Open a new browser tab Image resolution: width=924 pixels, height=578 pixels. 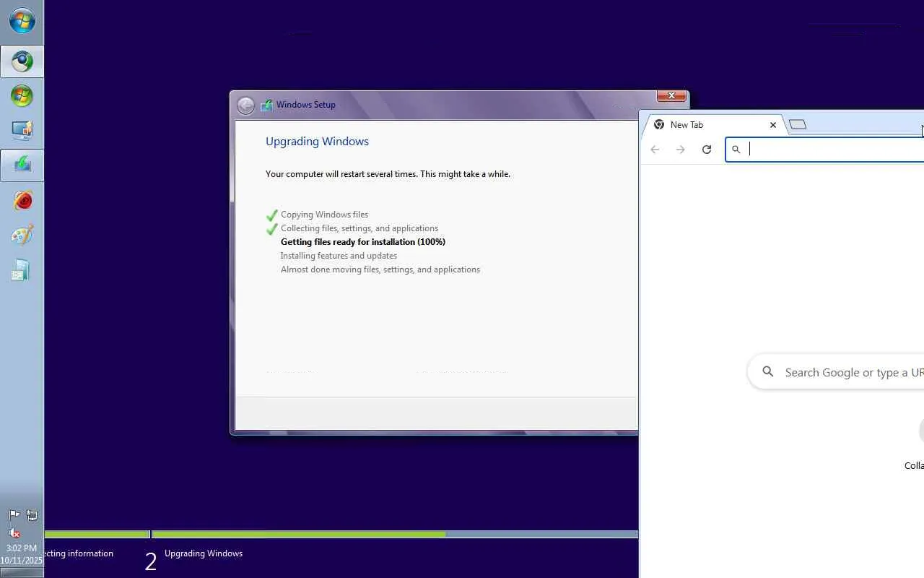click(798, 124)
